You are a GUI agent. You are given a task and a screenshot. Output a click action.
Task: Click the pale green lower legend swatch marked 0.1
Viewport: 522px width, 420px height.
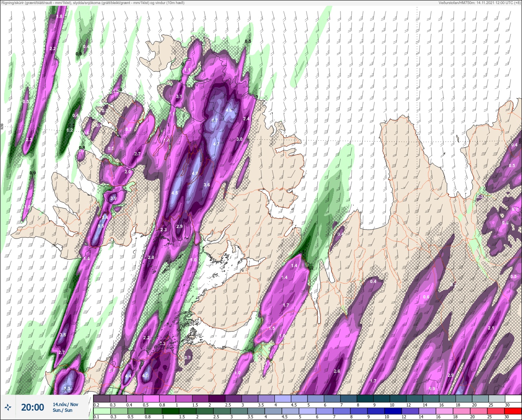click(x=102, y=411)
